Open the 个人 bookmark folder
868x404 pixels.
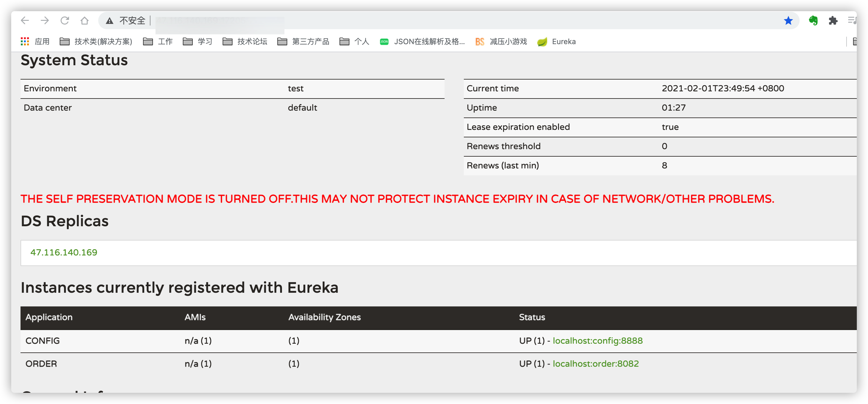point(354,41)
